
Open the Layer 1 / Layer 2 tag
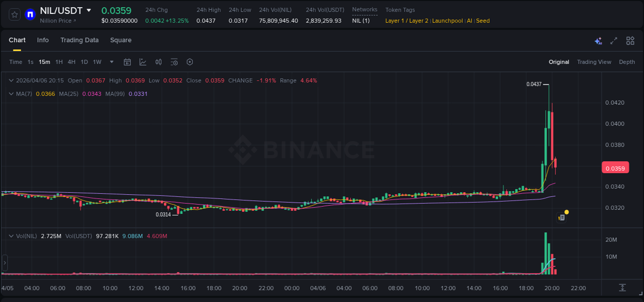point(406,21)
